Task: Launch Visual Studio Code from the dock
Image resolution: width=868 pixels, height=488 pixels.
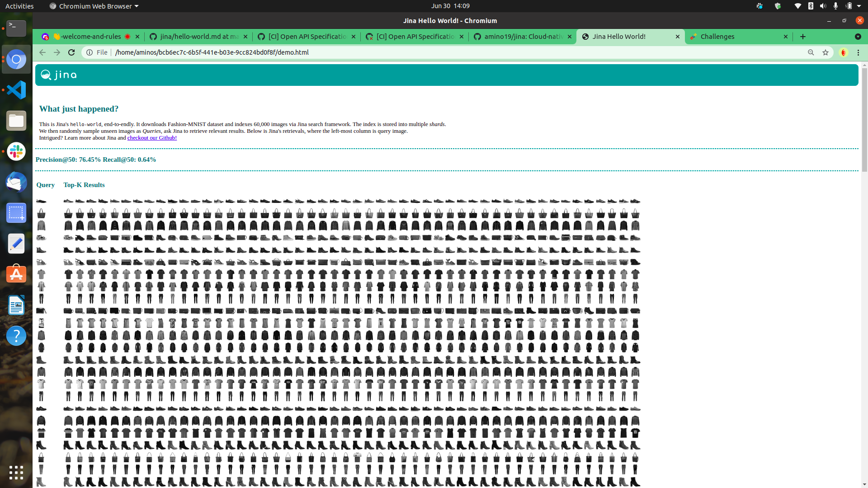Action: [16, 90]
